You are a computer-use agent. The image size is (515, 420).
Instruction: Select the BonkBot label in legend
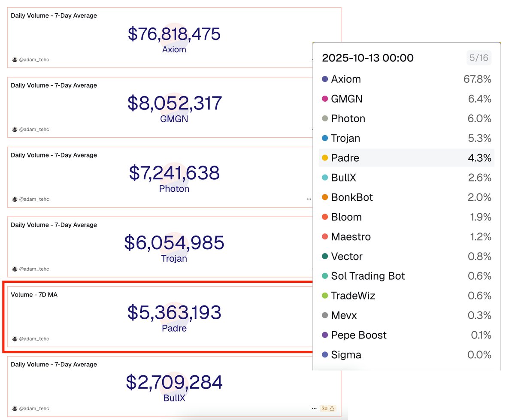click(352, 197)
